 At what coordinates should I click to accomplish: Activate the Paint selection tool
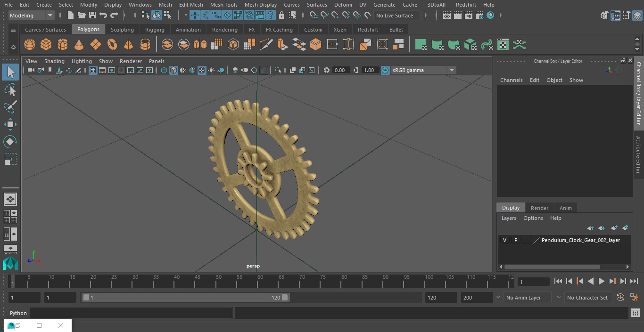click(10, 107)
